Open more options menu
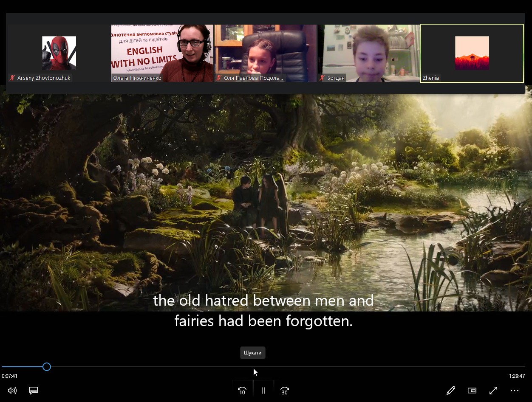 [515, 391]
